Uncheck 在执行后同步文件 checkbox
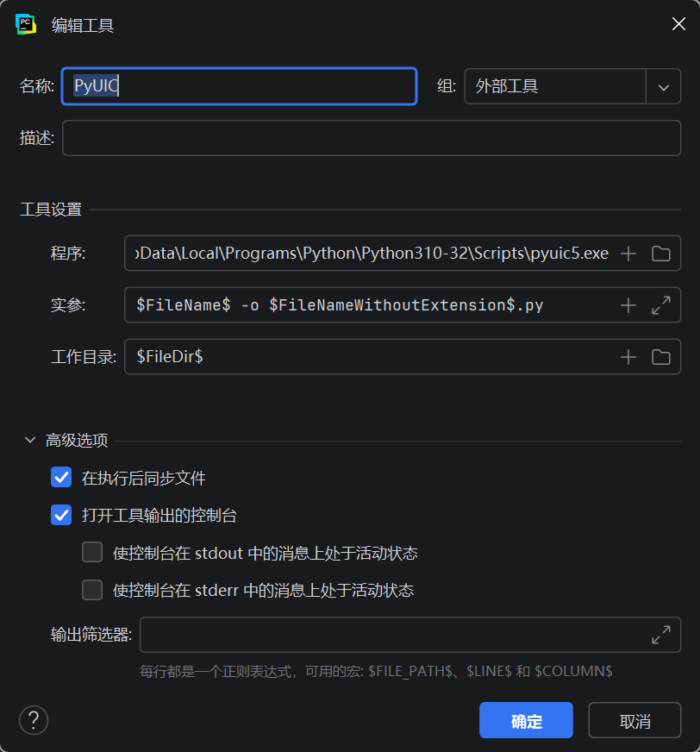Image resolution: width=700 pixels, height=752 pixels. [61, 477]
